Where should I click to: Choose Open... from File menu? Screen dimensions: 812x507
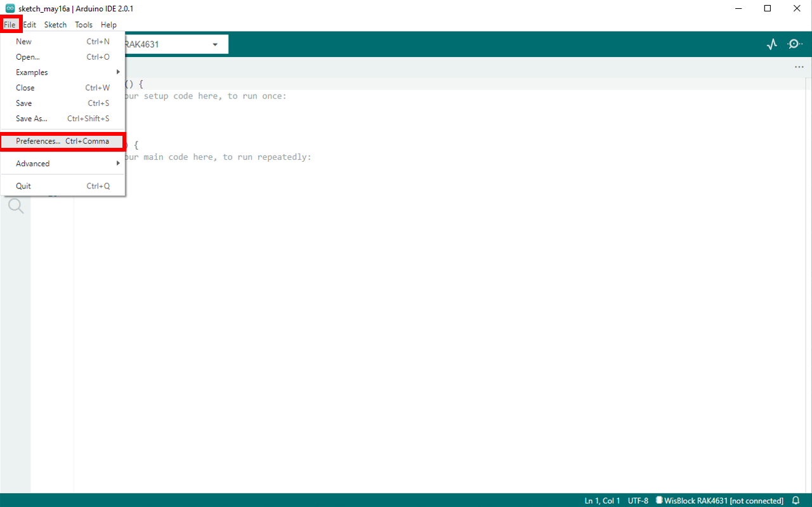point(63,57)
